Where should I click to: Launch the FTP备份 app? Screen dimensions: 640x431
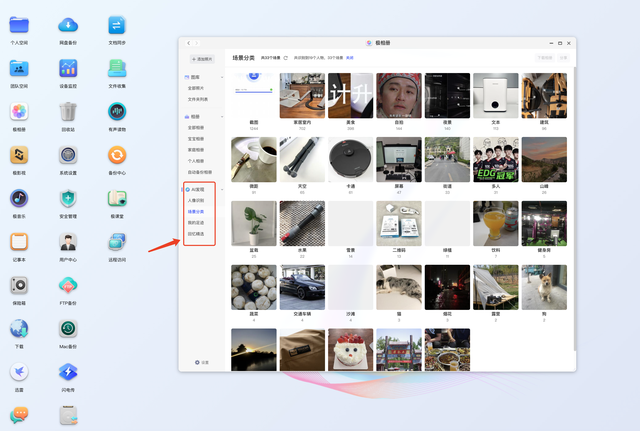[x=68, y=285]
